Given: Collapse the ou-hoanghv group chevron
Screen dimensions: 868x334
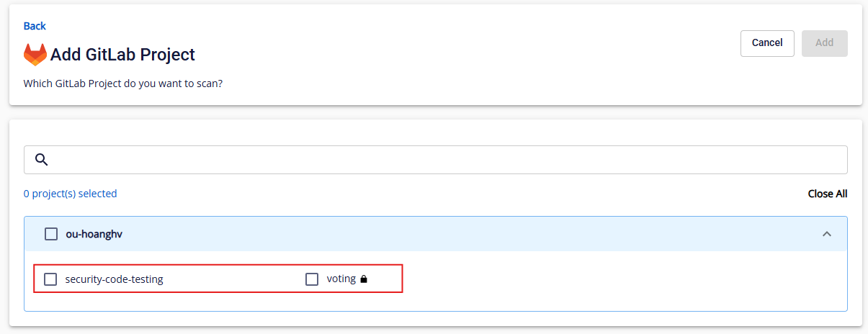Looking at the screenshot, I should coord(827,234).
